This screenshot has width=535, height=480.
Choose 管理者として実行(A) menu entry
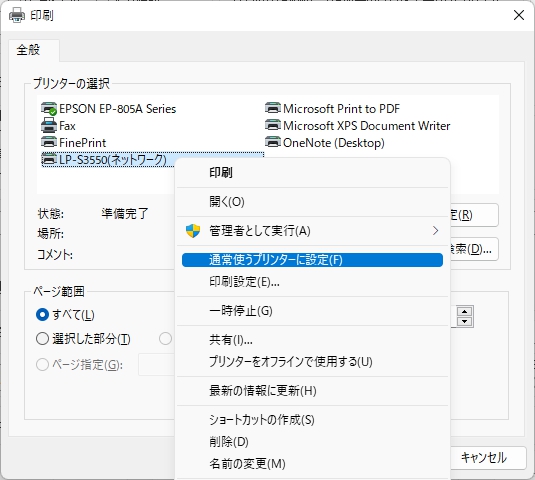(x=312, y=231)
